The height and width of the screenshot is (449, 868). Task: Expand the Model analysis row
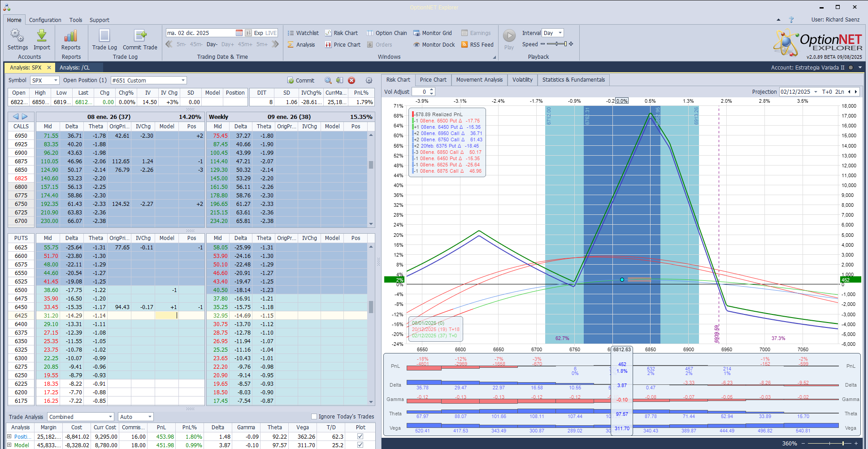tap(9, 445)
